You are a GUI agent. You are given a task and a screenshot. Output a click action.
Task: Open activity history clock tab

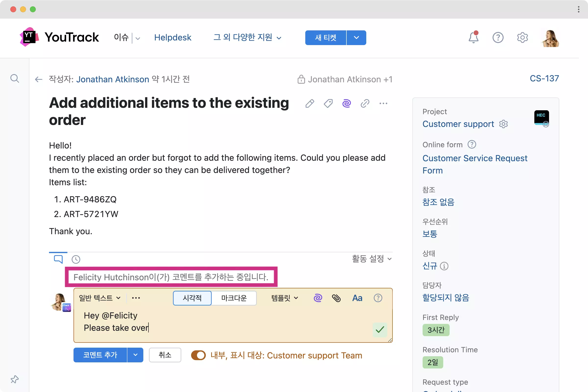[x=76, y=259]
